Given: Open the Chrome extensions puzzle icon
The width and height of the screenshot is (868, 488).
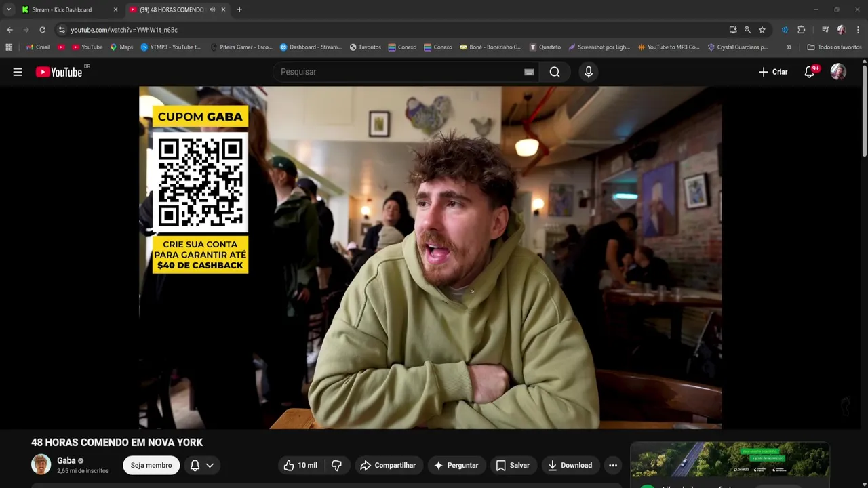Looking at the screenshot, I should tap(802, 30).
